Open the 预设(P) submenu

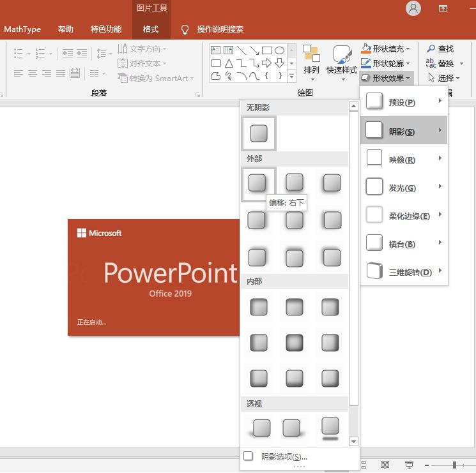click(x=404, y=102)
